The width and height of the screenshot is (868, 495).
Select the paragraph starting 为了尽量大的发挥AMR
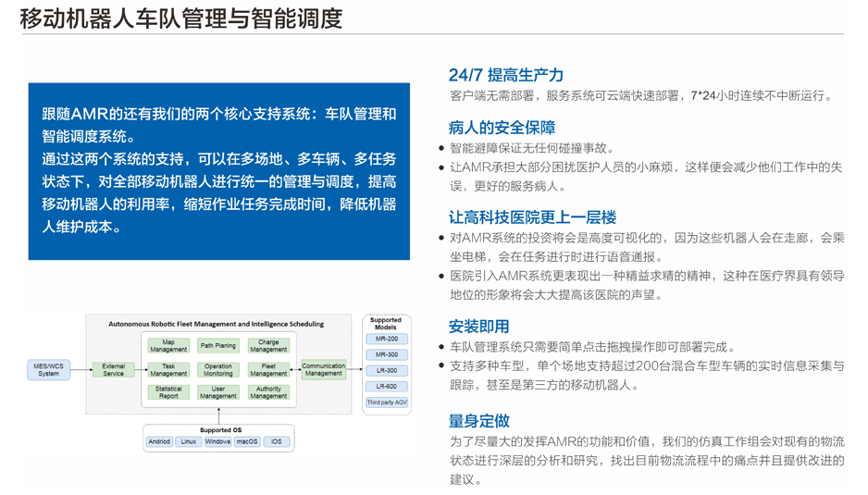[647, 461]
